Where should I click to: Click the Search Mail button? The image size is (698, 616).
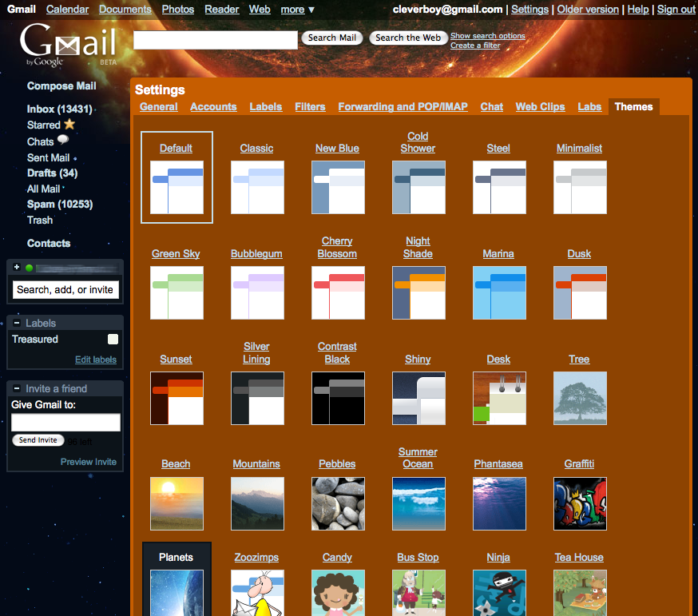(332, 38)
